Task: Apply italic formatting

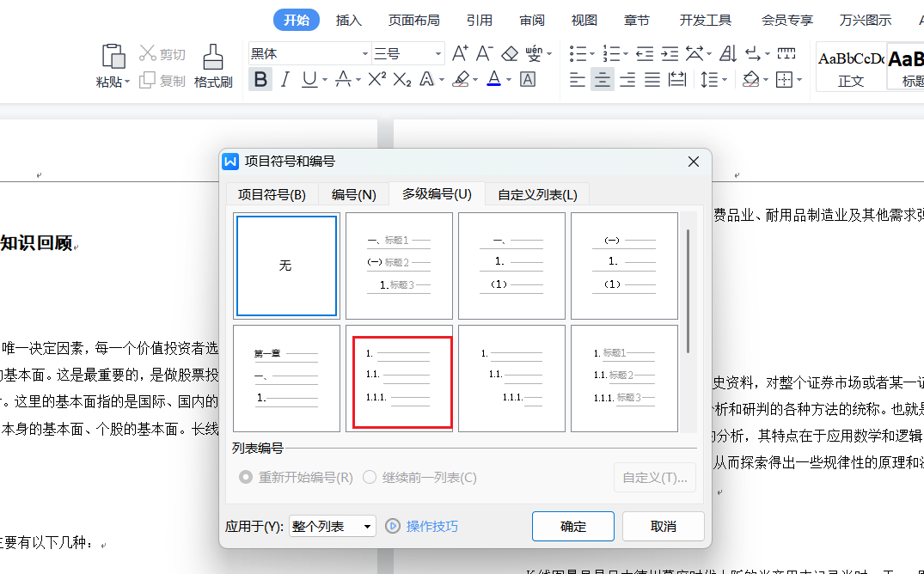Action: pyautogui.click(x=285, y=79)
